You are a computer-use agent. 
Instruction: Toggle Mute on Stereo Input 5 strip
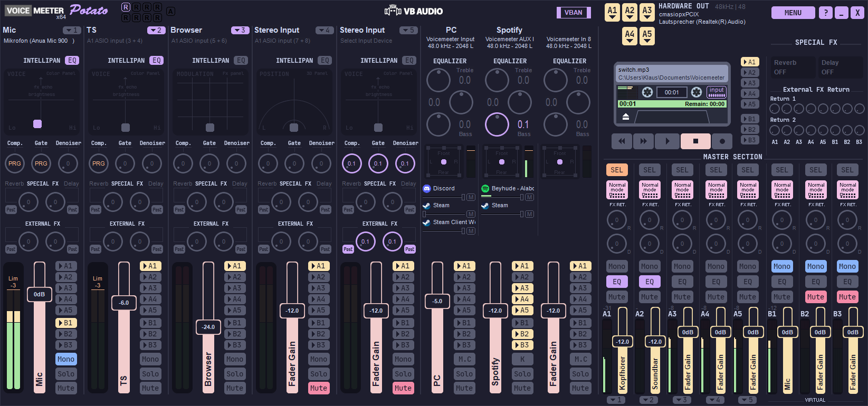tap(403, 388)
